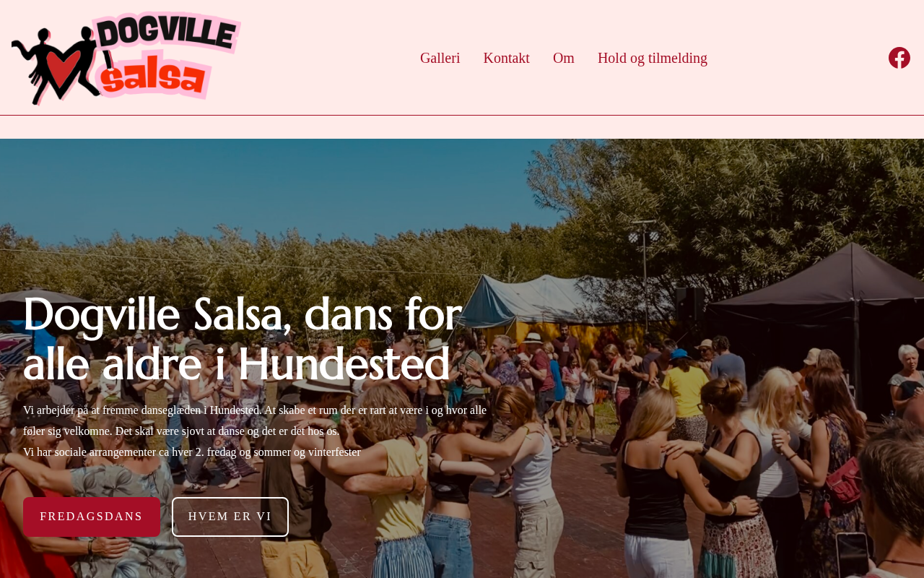Click the red salsa lettering in logo
The image size is (924, 578).
154,76
